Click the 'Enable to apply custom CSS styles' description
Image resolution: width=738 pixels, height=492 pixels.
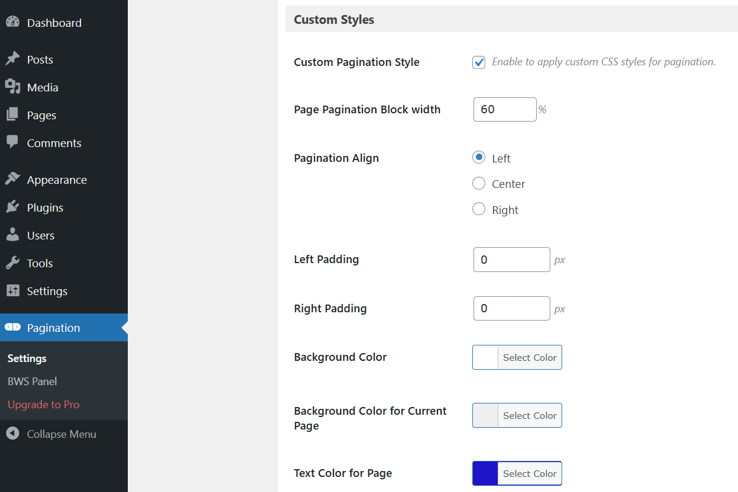(603, 62)
